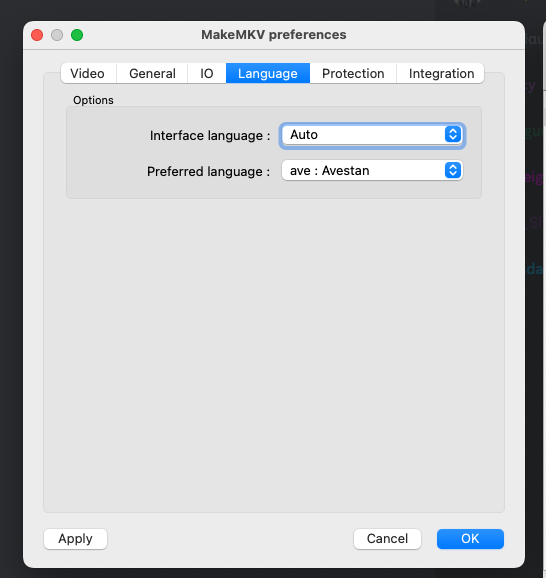
Task: Confirm settings with the OK button
Action: (470, 539)
